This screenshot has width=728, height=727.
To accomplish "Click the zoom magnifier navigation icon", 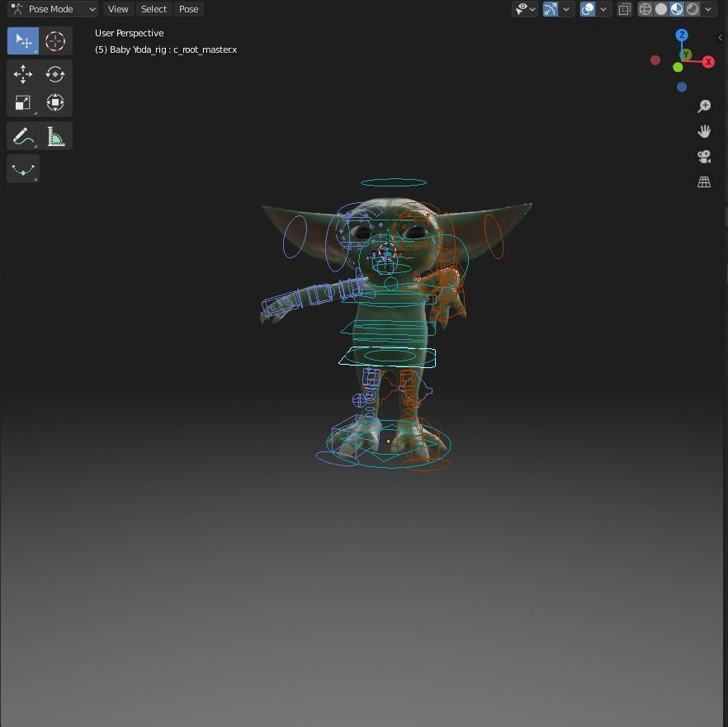I will pyautogui.click(x=704, y=106).
